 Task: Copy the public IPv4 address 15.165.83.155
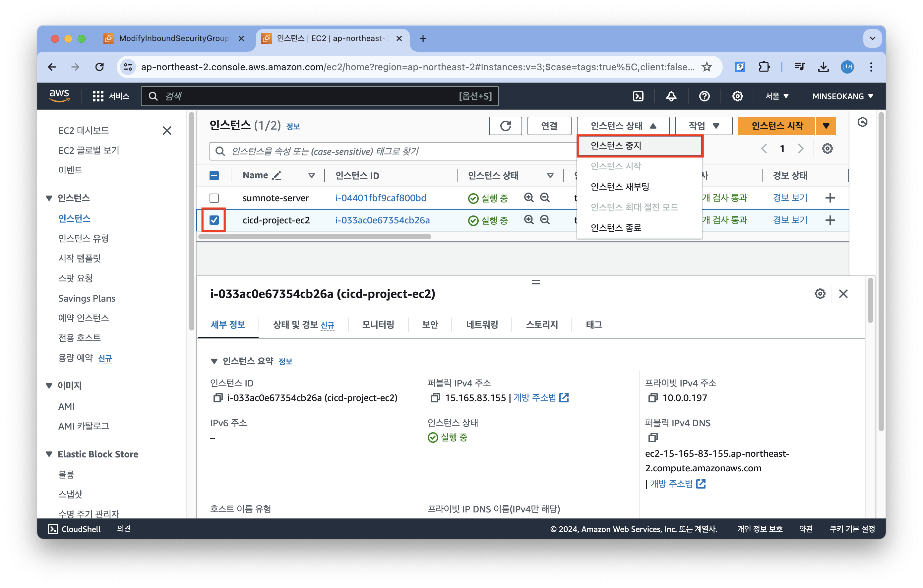click(435, 398)
